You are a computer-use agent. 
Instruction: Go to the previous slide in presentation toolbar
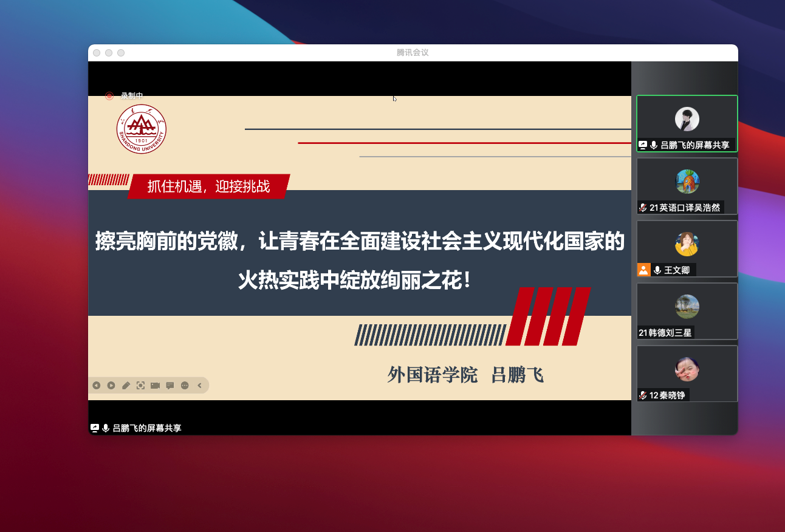click(97, 385)
